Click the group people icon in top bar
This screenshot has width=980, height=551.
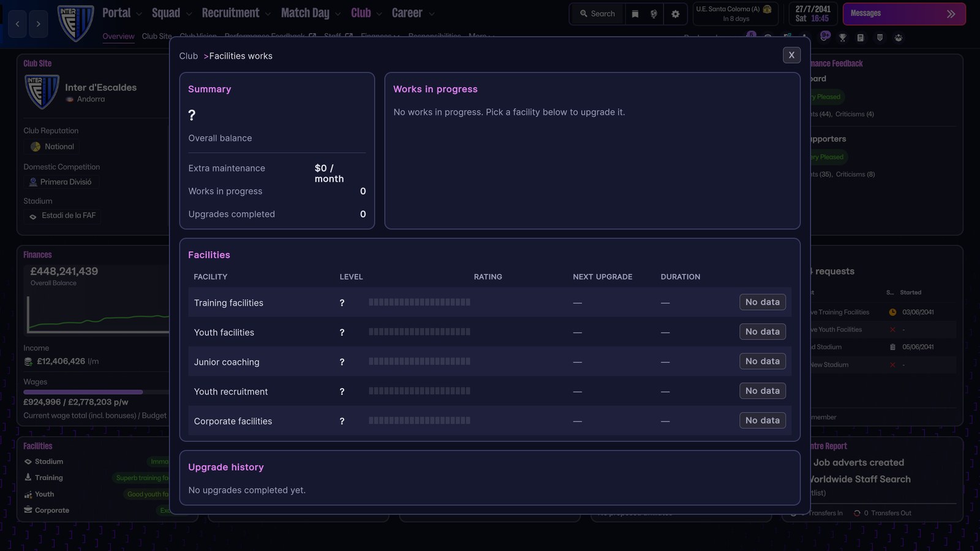tap(899, 38)
